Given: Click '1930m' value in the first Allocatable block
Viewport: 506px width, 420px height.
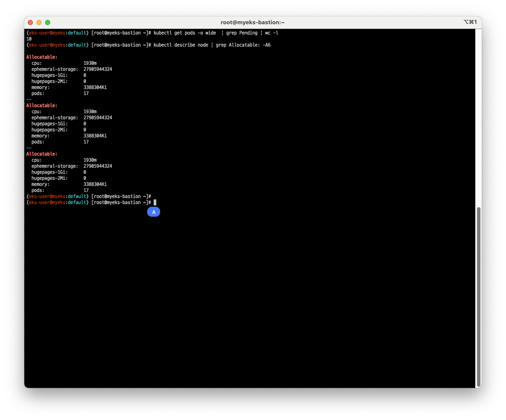Looking at the screenshot, I should pos(90,63).
